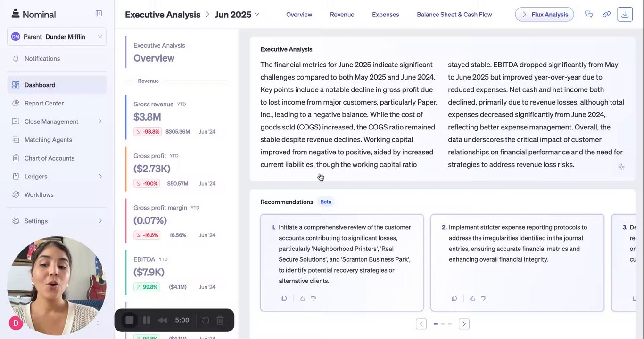Select the Gross profit YTD card

coord(175,169)
